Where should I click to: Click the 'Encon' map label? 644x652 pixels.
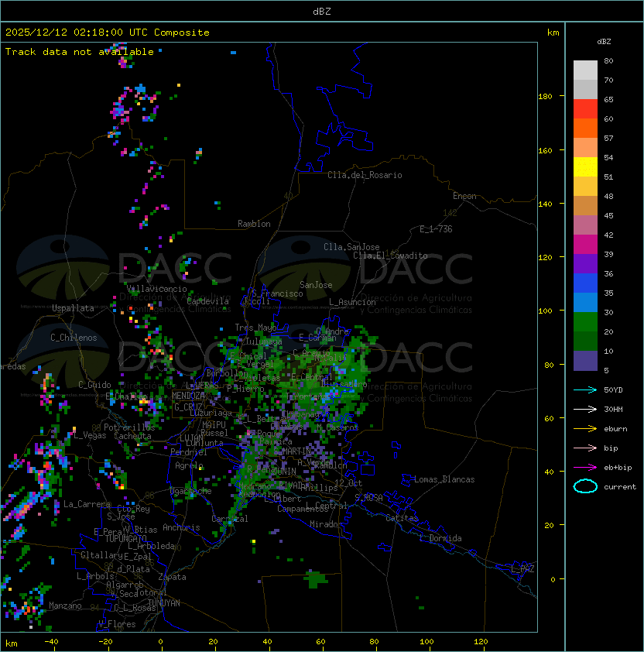464,196
